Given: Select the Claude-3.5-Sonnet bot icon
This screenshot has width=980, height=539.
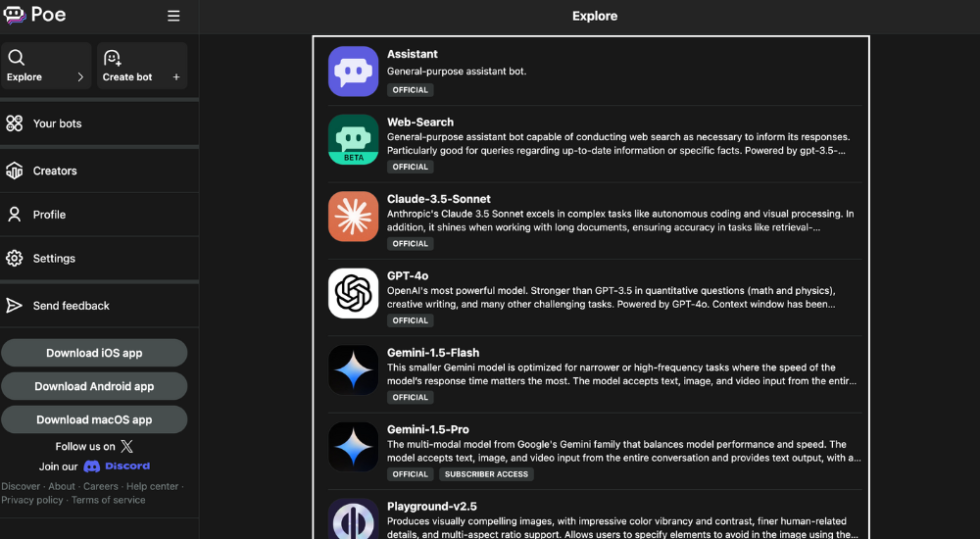Looking at the screenshot, I should (353, 216).
